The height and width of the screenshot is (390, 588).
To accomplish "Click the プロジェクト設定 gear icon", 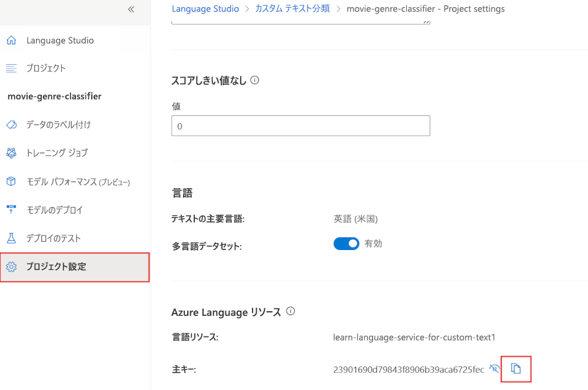I will (11, 266).
